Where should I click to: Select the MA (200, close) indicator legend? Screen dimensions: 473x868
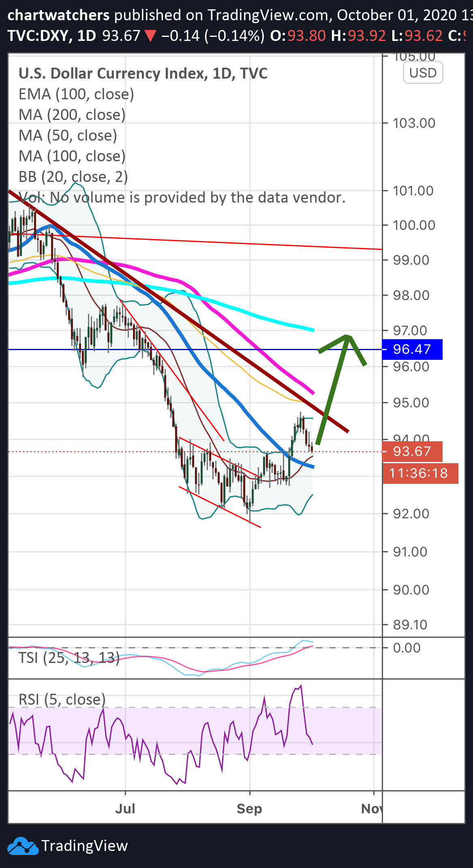pos(72,115)
